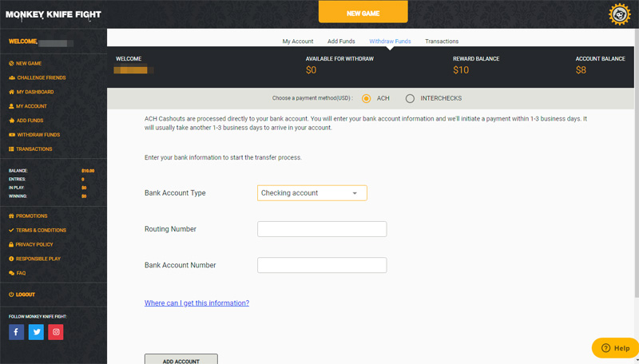The image size is (639, 364).
Task: Click the Privacy Policy lock icon
Action: [x=11, y=244]
